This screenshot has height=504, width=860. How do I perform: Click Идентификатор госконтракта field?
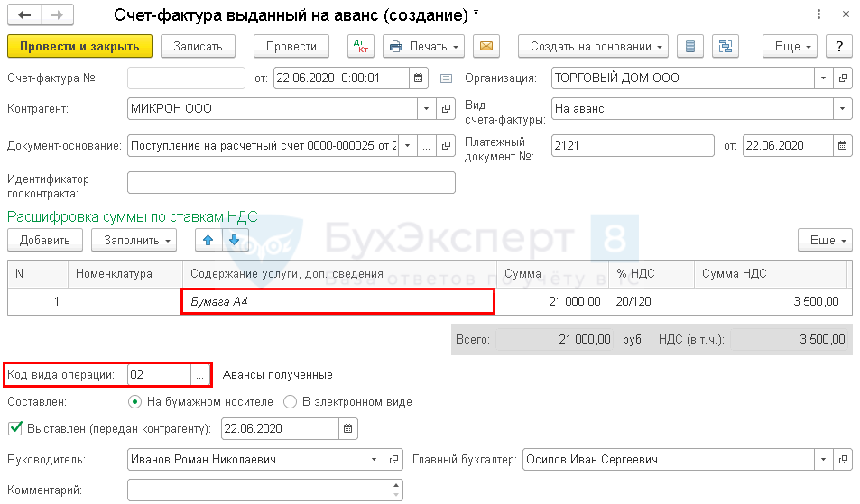tap(291, 182)
